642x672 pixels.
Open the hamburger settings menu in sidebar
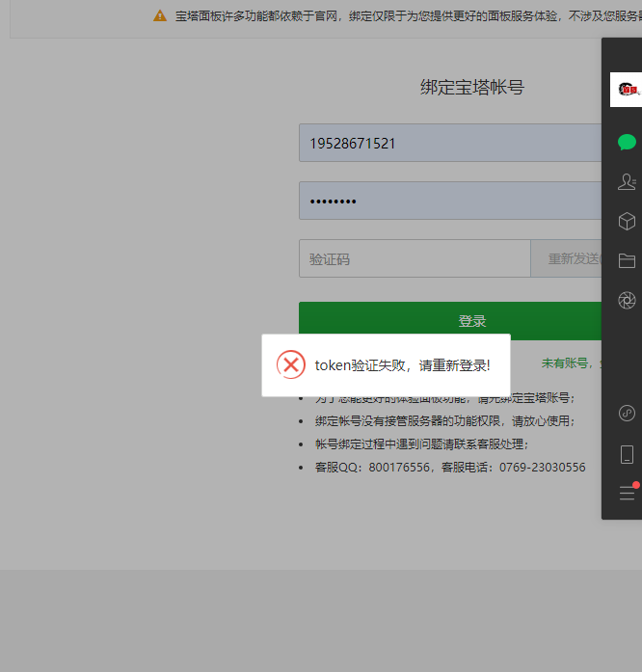click(627, 493)
